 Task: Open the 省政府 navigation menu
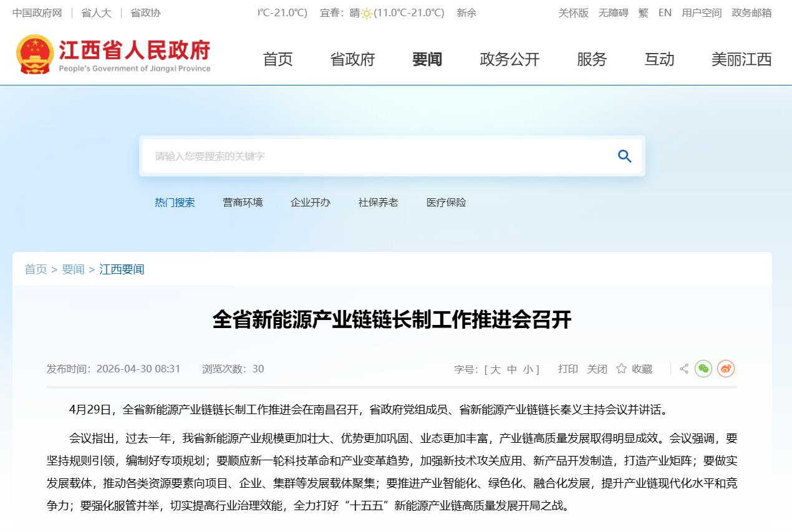tap(352, 59)
